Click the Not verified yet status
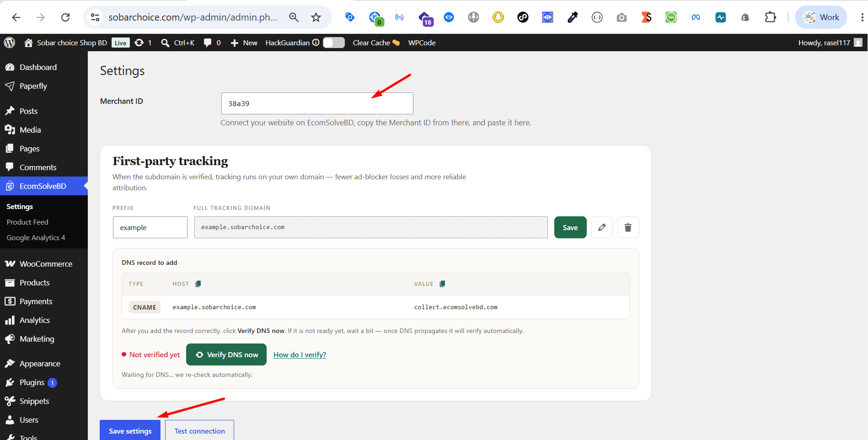Viewport: 868px width, 440px height. coord(151,354)
